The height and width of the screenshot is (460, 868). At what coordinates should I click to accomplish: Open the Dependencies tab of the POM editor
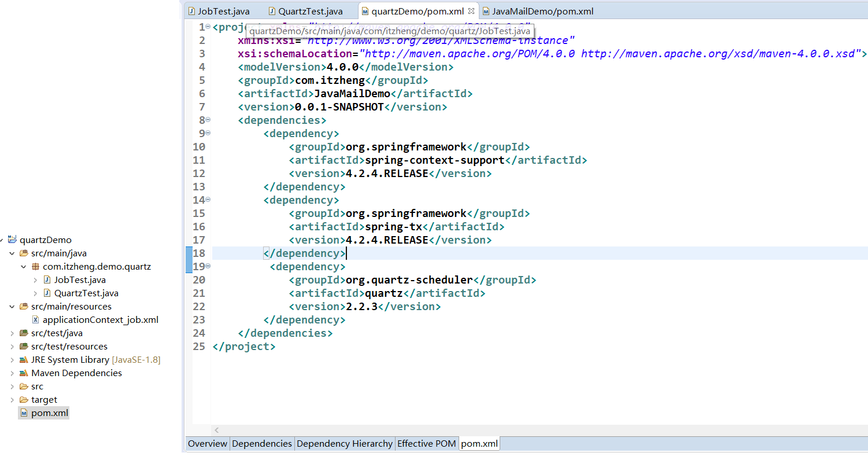(x=262, y=444)
